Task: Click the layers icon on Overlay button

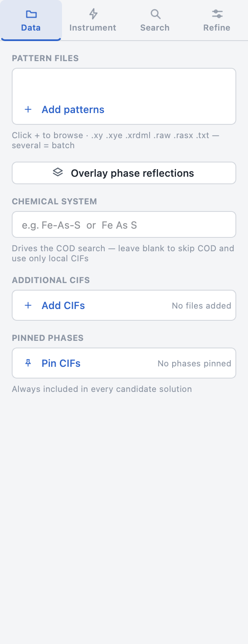Action: tap(58, 173)
